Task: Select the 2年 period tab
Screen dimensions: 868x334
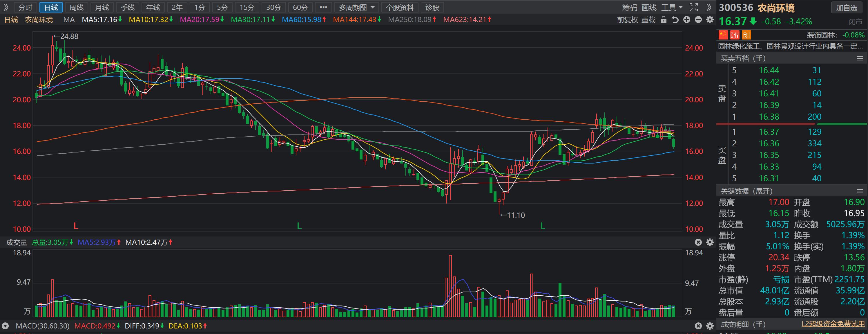Action: pyautogui.click(x=177, y=8)
